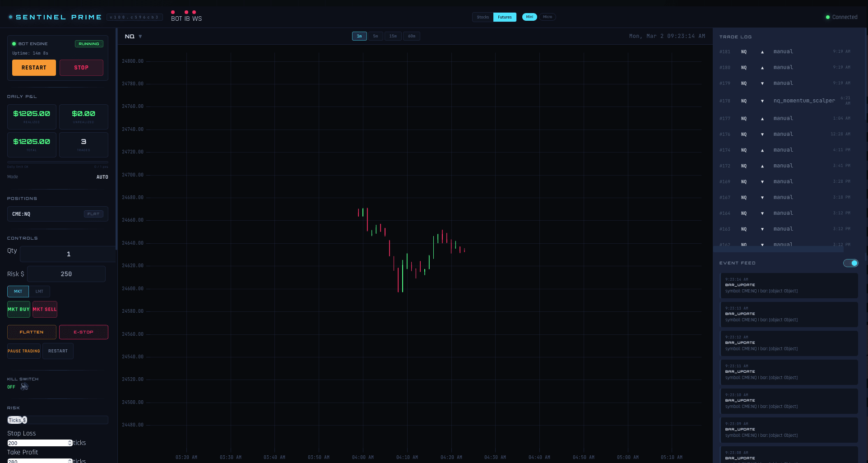This screenshot has height=463, width=868.
Task: Select LMT order type
Action: [x=39, y=292]
